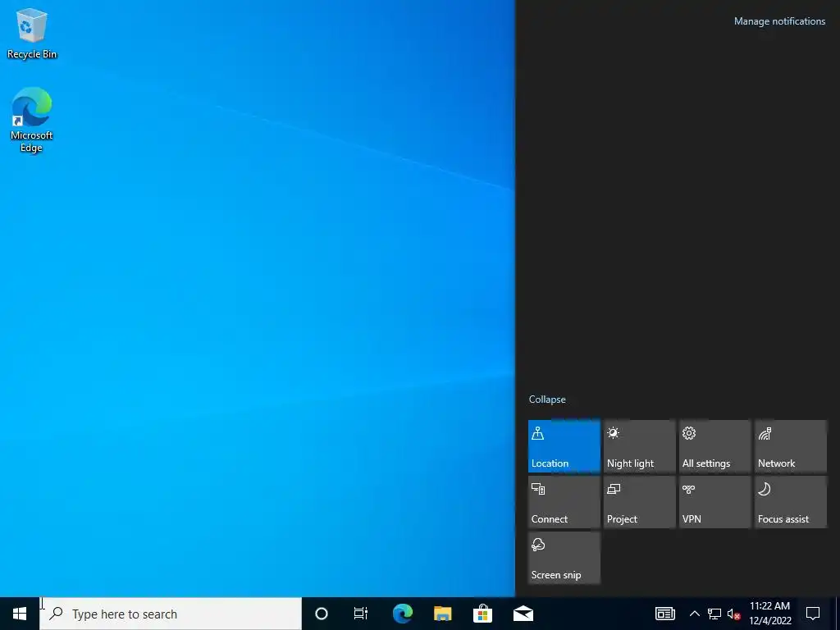Image resolution: width=840 pixels, height=630 pixels.
Task: Toggle the Location quick action tile
Action: [x=564, y=446]
